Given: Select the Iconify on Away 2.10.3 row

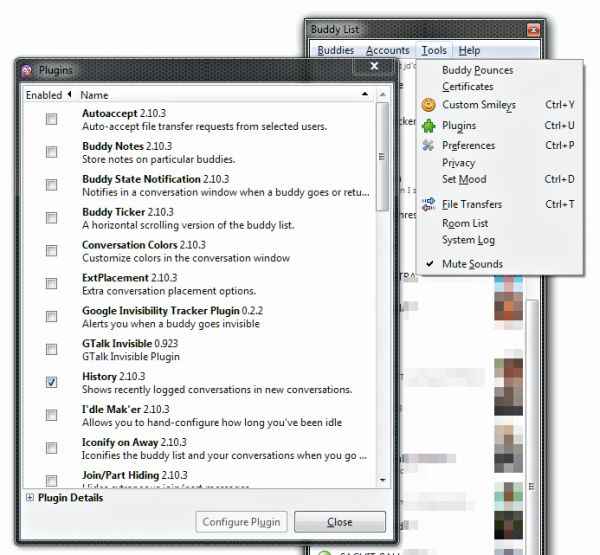Looking at the screenshot, I should [198, 449].
